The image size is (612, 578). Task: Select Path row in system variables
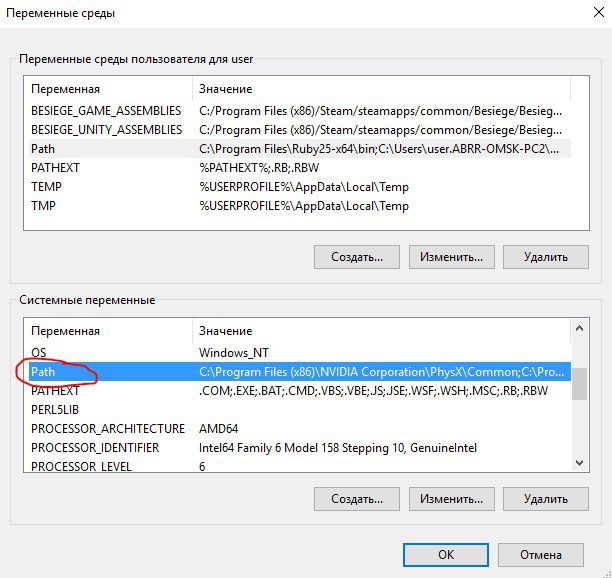pyautogui.click(x=300, y=372)
